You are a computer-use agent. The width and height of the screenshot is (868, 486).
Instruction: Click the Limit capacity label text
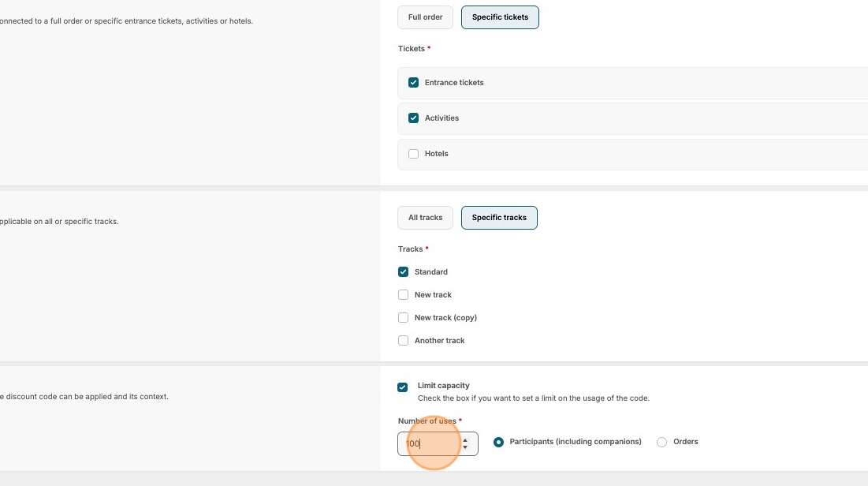(x=443, y=386)
